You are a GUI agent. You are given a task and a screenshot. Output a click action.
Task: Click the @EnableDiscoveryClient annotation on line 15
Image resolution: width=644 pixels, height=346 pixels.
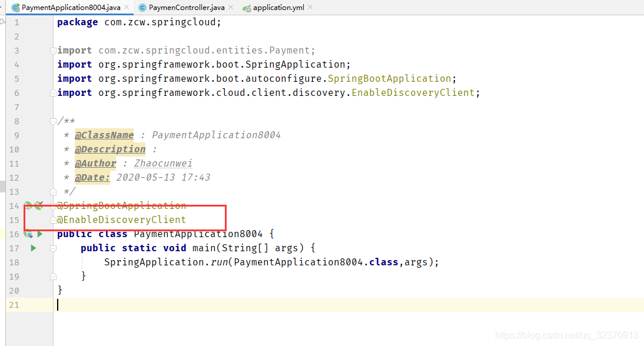tap(122, 219)
